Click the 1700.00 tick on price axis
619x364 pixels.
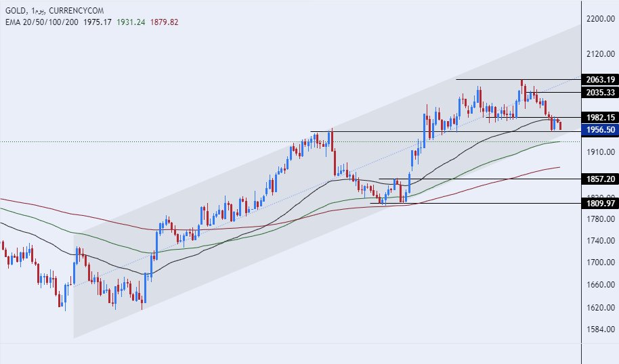[599, 263]
